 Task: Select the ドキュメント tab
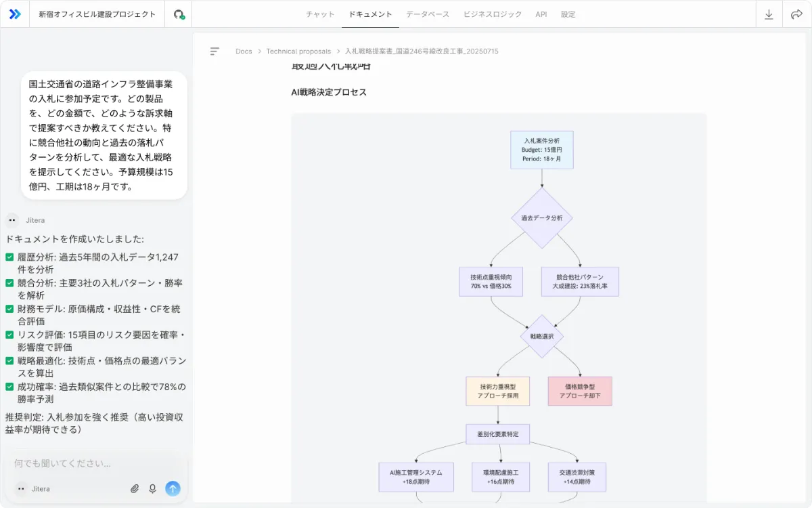370,14
